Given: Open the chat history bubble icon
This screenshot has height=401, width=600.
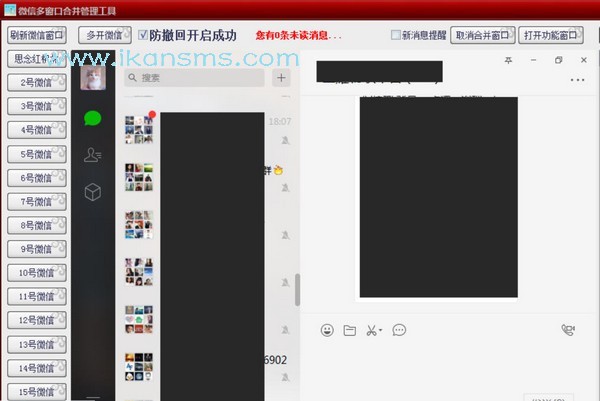Looking at the screenshot, I should (x=399, y=330).
